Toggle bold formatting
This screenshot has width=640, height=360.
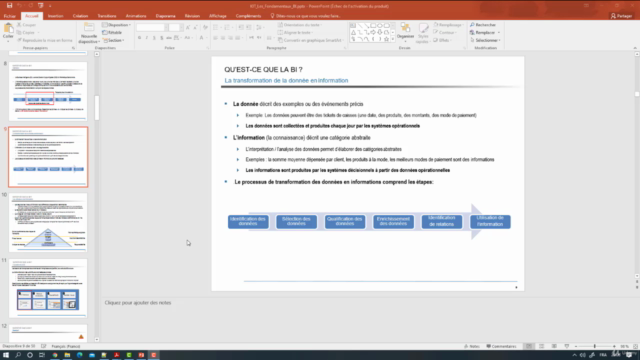coord(139,38)
